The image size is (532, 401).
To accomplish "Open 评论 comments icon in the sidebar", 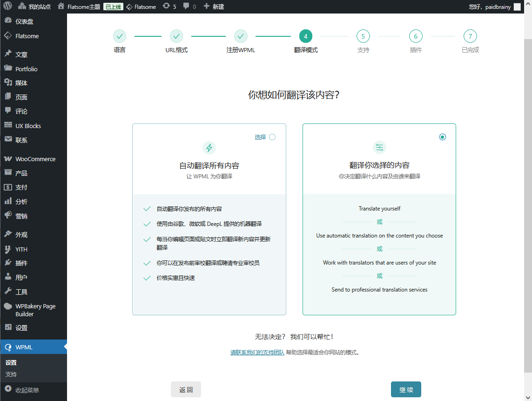I will tap(8, 111).
